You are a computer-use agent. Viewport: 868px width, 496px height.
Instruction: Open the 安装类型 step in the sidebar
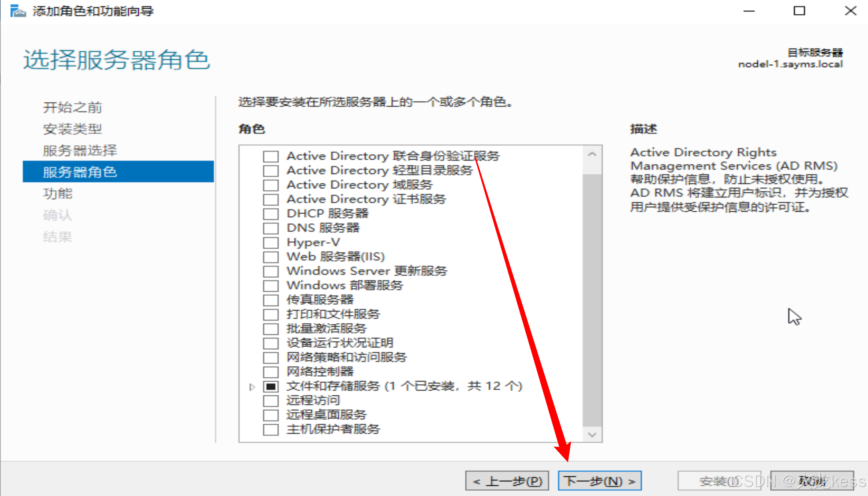[72, 129]
